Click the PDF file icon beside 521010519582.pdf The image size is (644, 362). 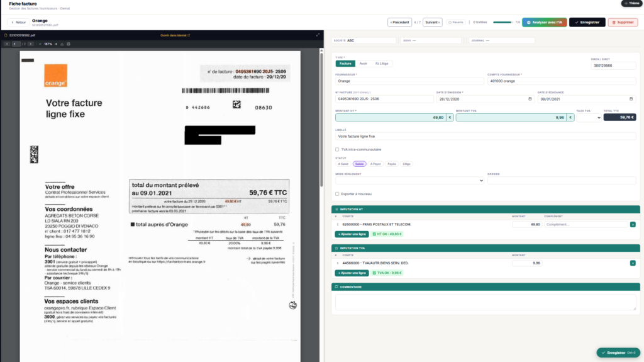[x=6, y=35]
